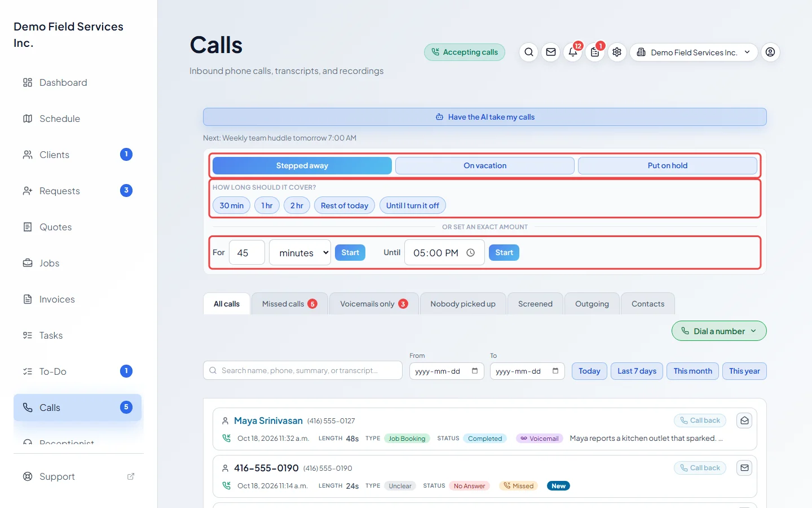This screenshot has height=508, width=812.
Task: Select the Put on hold mode
Action: coord(668,165)
